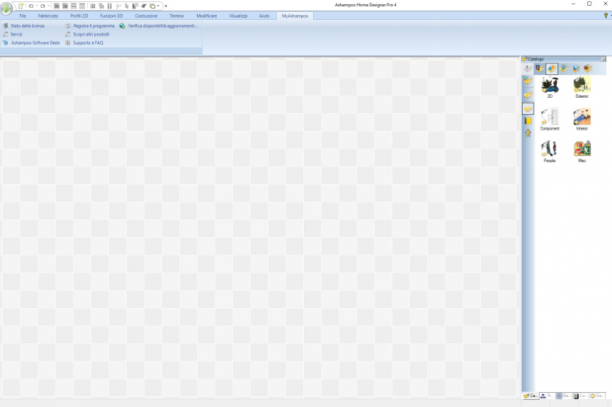Select the globe folder catalog icon
Image resolution: width=612 pixels, height=407 pixels.
coord(576,69)
